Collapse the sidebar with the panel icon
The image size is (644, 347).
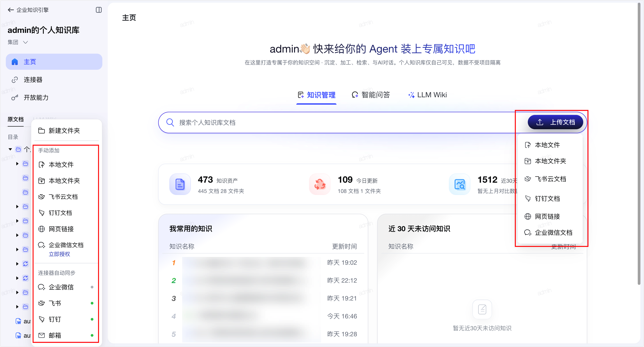coord(99,10)
